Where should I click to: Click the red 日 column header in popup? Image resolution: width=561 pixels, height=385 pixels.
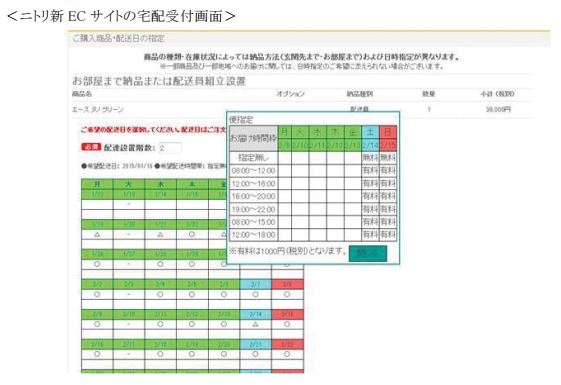click(388, 132)
